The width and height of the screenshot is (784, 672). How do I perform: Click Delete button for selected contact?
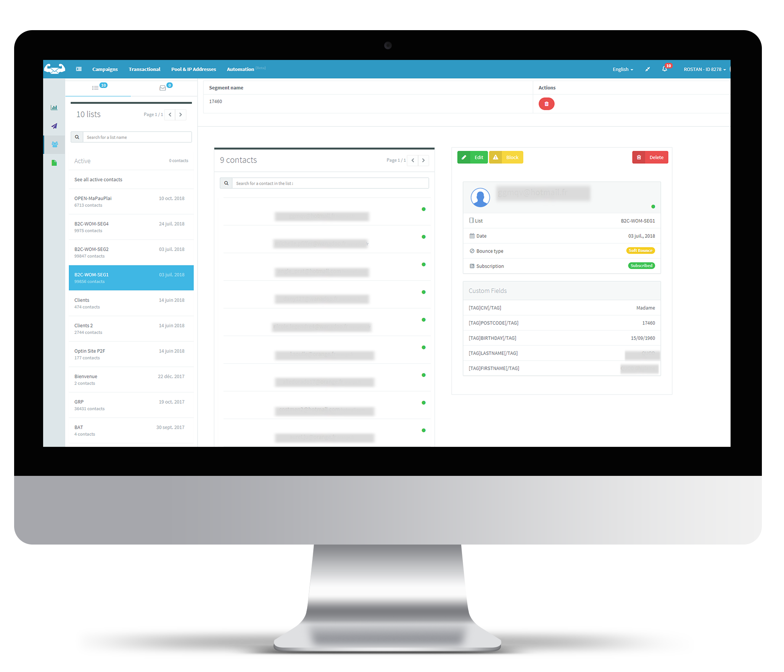click(x=649, y=157)
